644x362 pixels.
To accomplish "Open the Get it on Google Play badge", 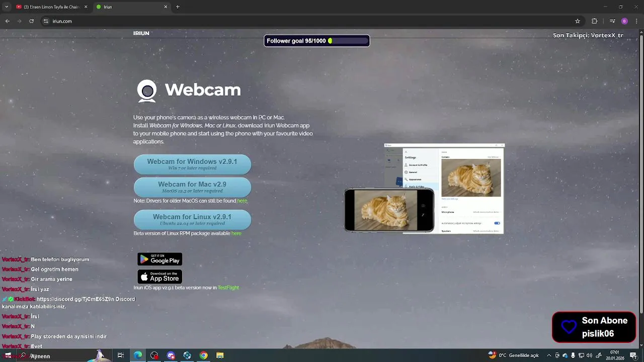I will 160,259.
